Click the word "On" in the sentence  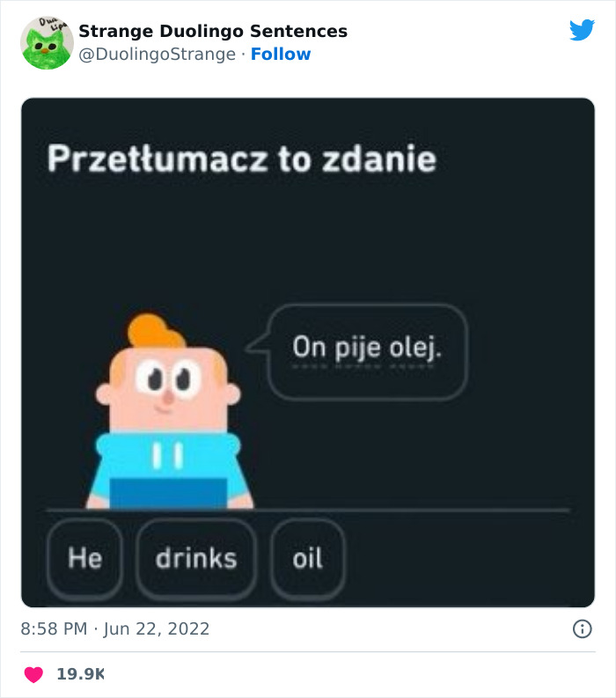pos(309,349)
